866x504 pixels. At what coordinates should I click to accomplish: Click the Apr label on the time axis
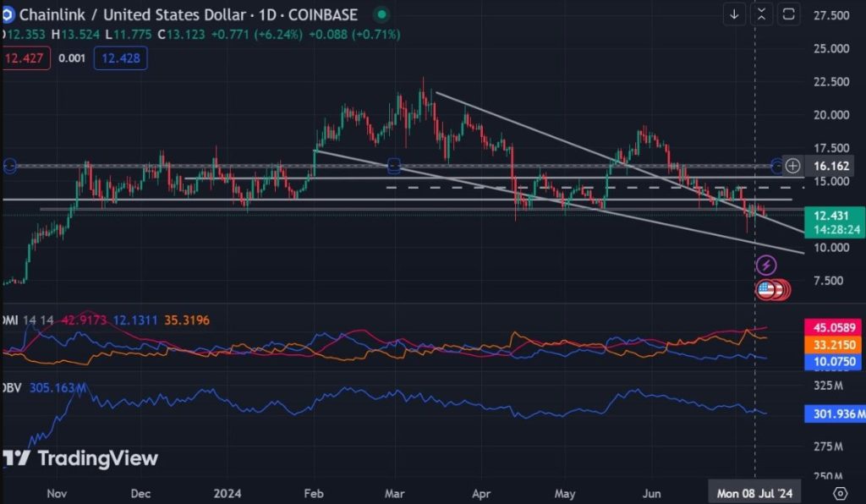(x=481, y=493)
